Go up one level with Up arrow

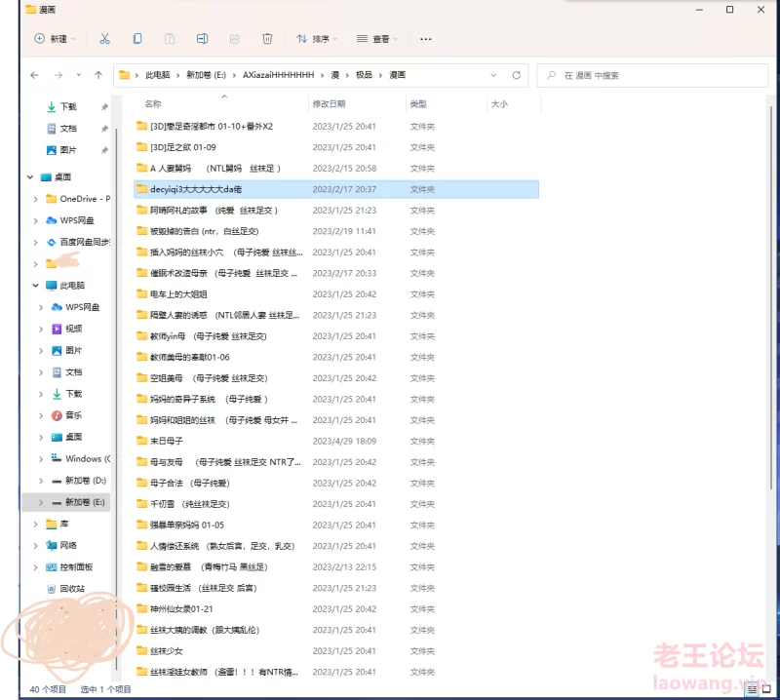tap(98, 75)
